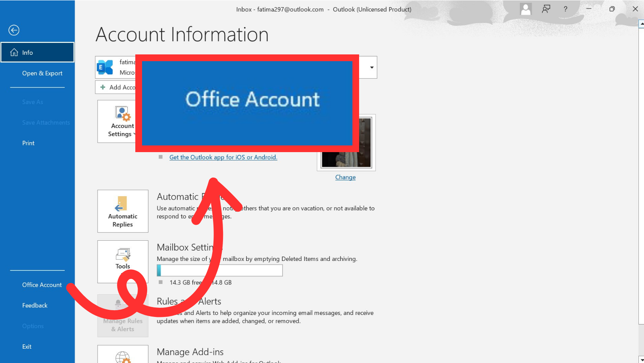Screen dimensions: 644x363
Task: Minimize the Outlook window
Action: click(x=589, y=9)
